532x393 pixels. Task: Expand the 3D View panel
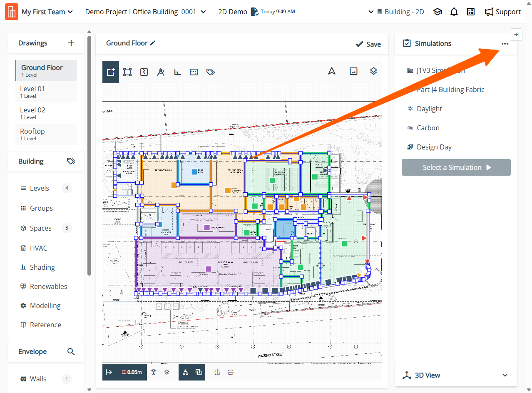(456, 375)
